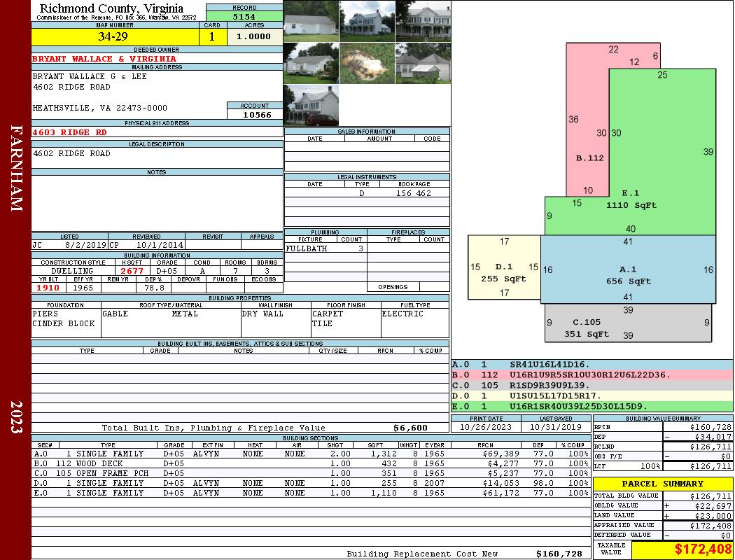Click the RPCN summary value $160,728

coord(710,428)
